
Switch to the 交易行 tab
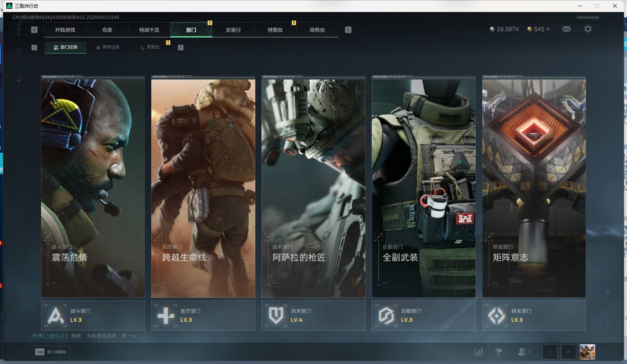coord(233,30)
